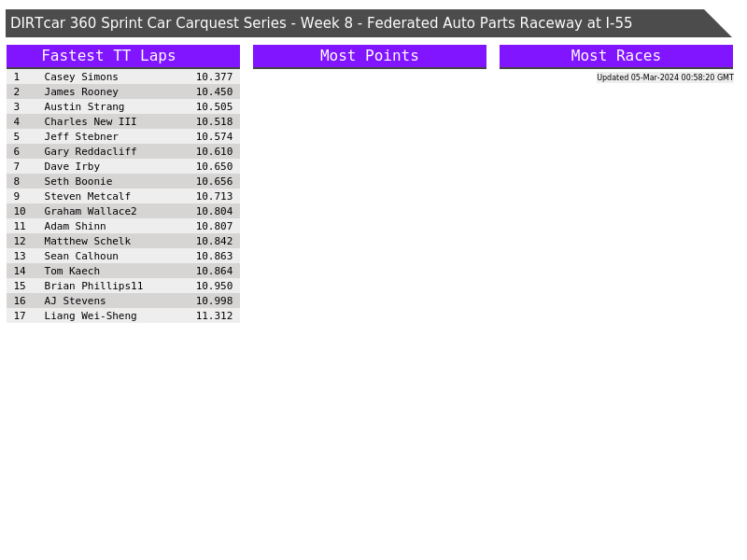This screenshot has height=560, width=747.
Task: Open the Most Races header
Action: 615,56
